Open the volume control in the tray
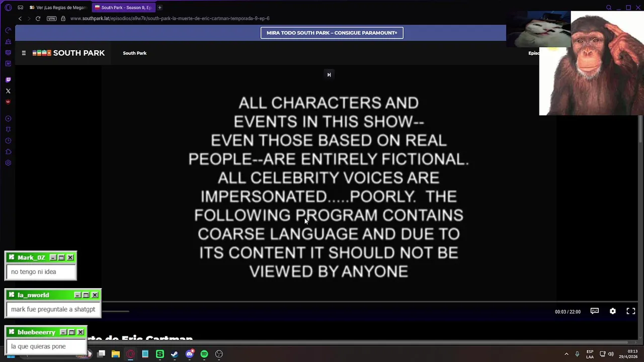Image resolution: width=644 pixels, height=362 pixels. pyautogui.click(x=611, y=354)
